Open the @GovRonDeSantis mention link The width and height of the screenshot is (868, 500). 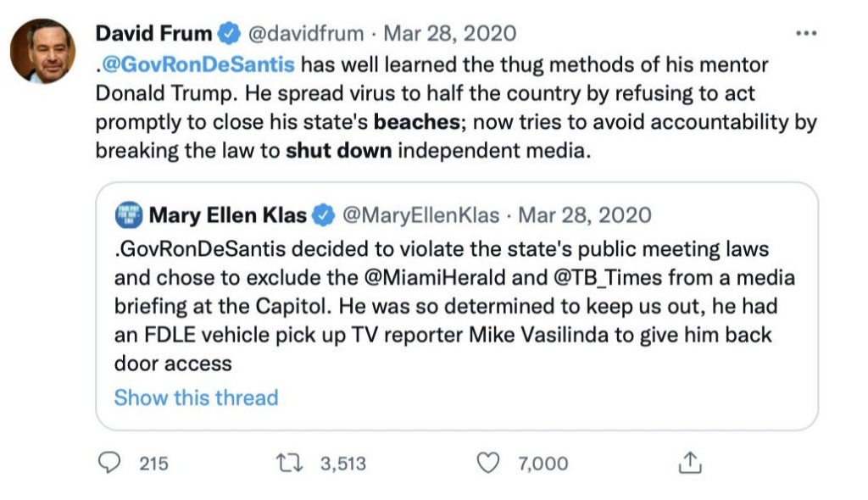[x=198, y=64]
